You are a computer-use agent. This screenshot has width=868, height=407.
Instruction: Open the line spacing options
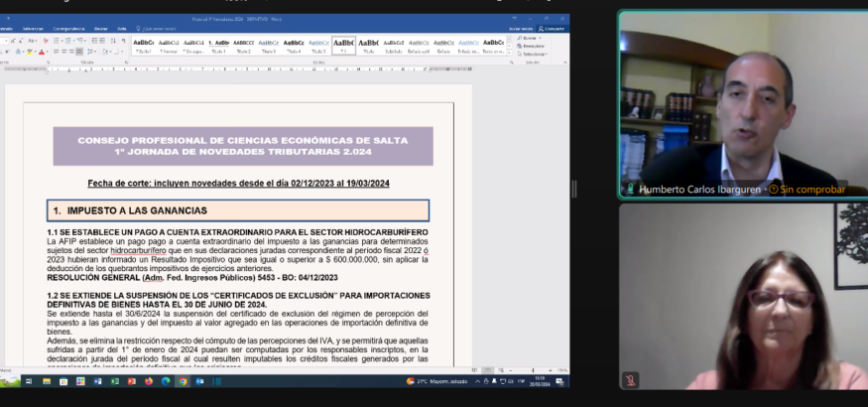pos(91,52)
